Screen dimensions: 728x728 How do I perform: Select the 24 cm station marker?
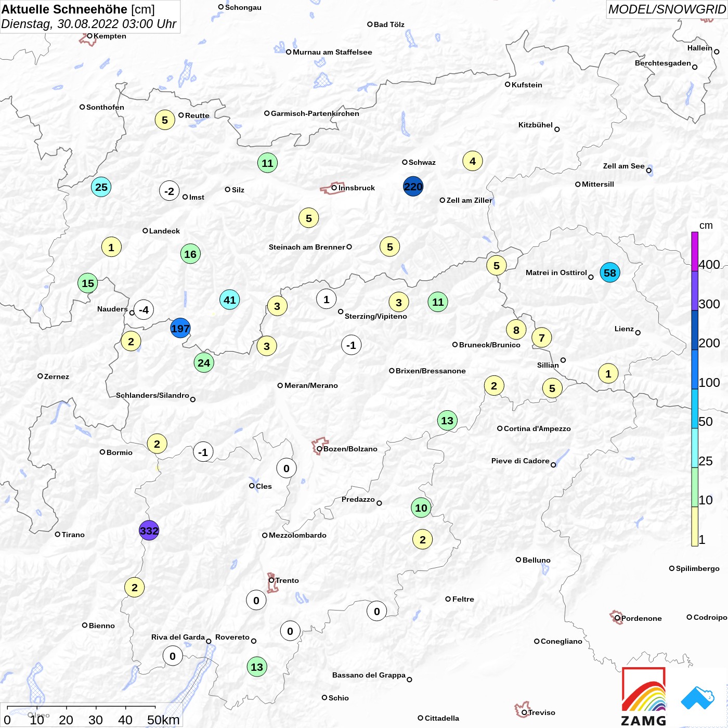tap(204, 363)
